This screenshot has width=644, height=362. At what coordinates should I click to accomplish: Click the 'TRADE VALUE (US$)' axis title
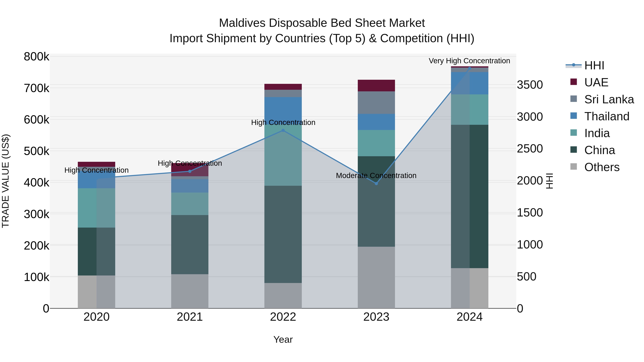click(6, 181)
